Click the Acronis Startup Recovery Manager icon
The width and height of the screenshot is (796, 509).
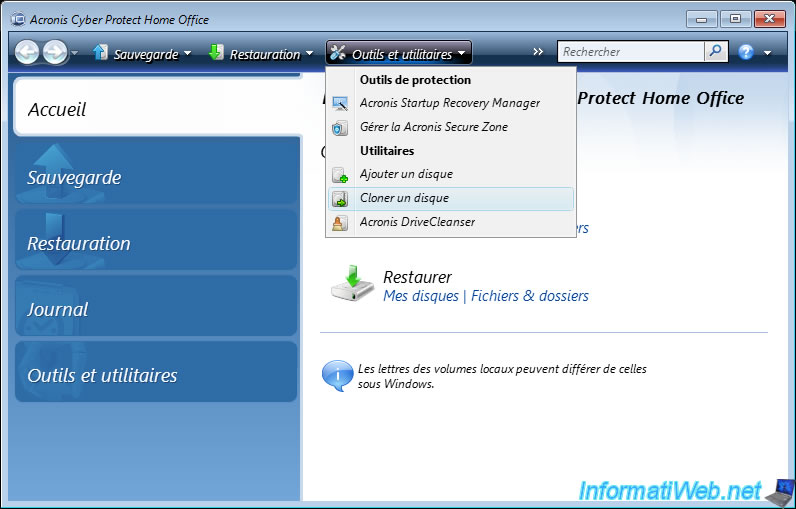tap(340, 103)
